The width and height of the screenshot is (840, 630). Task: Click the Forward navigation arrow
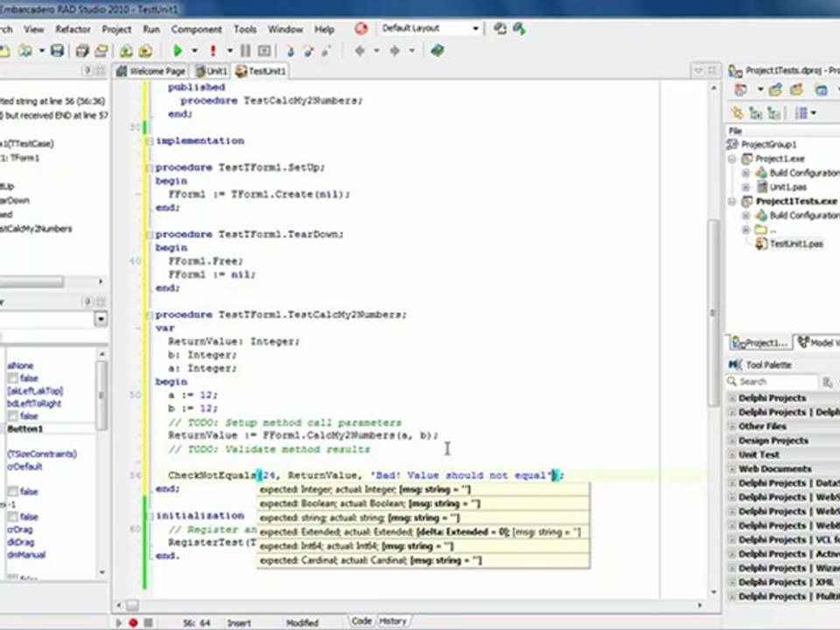point(395,51)
